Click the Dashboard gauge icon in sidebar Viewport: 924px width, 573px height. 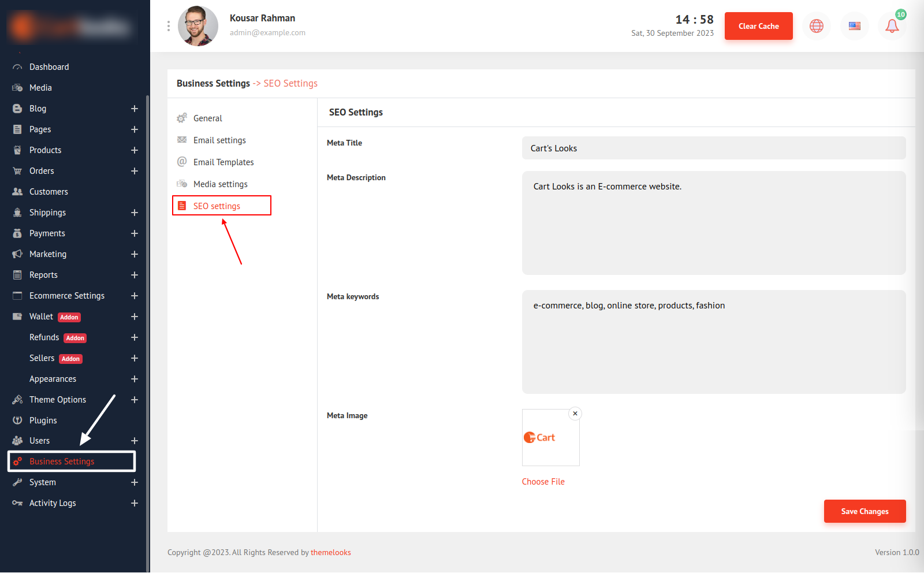(x=17, y=67)
